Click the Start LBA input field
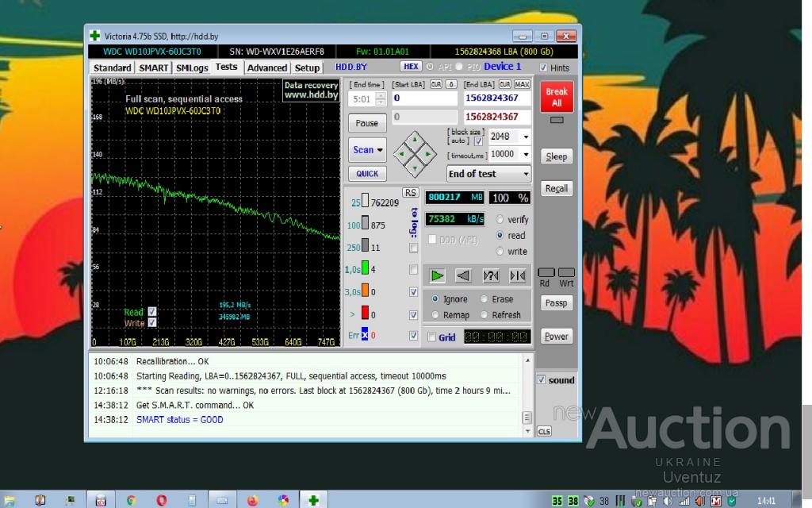Viewport: 812px width, 508px height. (425, 98)
